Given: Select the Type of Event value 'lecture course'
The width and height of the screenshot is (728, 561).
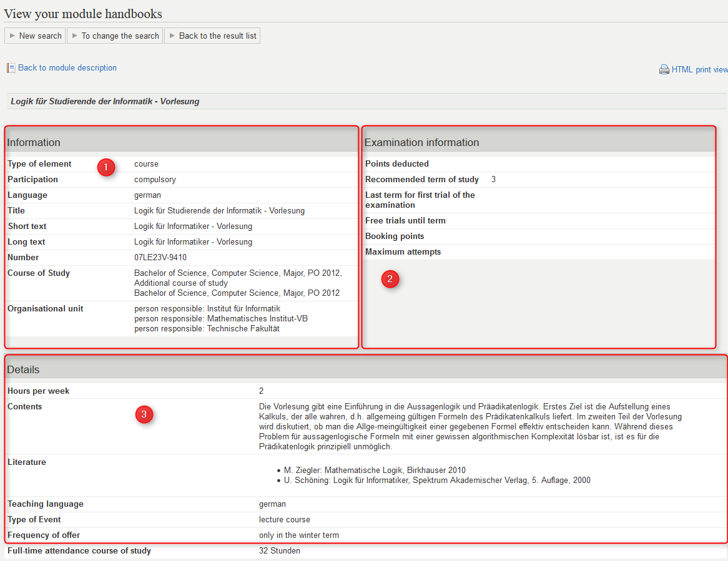Looking at the screenshot, I should click(285, 520).
